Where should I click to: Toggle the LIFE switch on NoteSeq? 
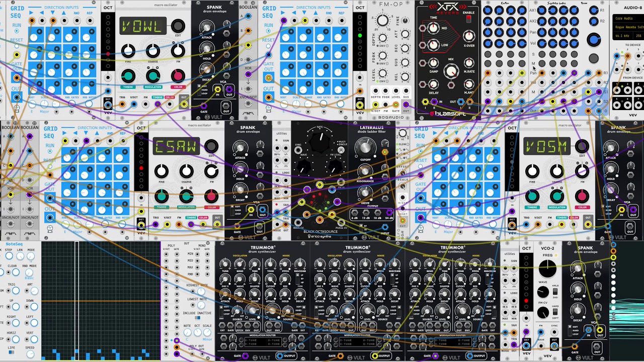pyautogui.click(x=11, y=353)
